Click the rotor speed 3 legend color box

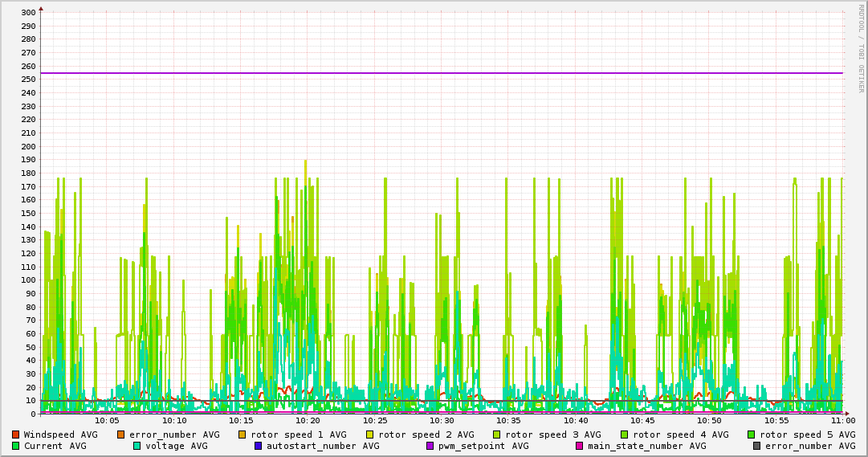point(497,435)
